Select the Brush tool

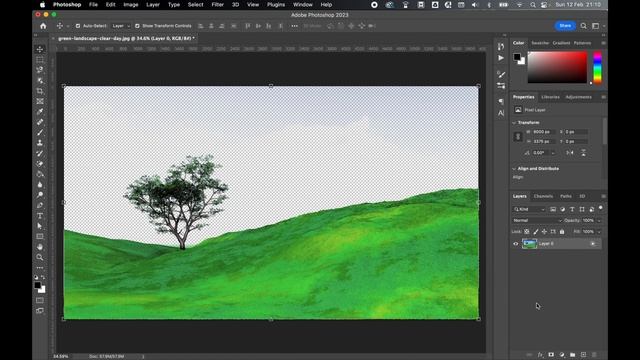click(x=40, y=132)
